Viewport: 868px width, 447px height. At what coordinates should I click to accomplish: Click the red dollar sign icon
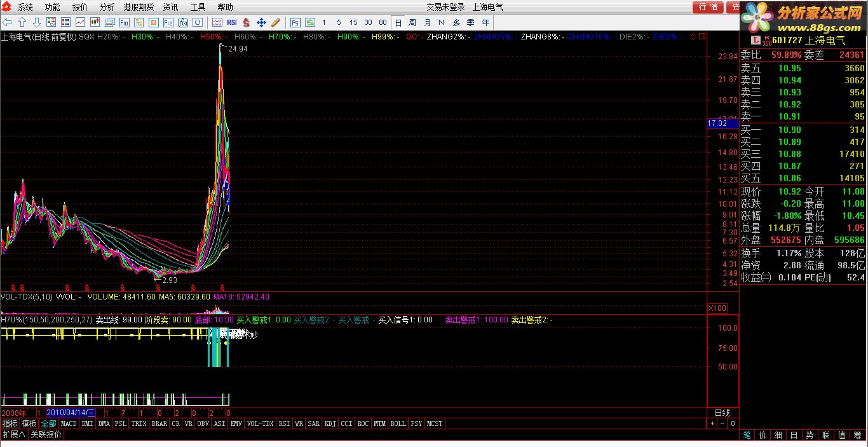coord(247,22)
